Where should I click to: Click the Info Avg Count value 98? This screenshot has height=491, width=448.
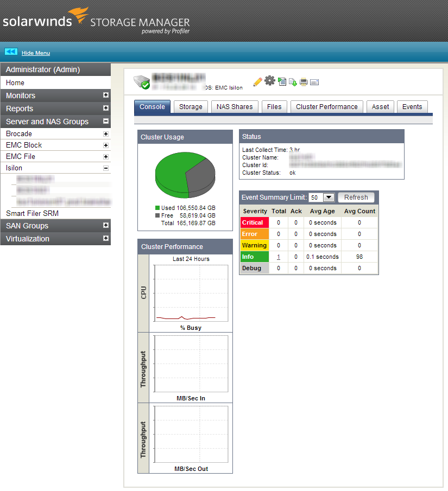click(x=359, y=257)
